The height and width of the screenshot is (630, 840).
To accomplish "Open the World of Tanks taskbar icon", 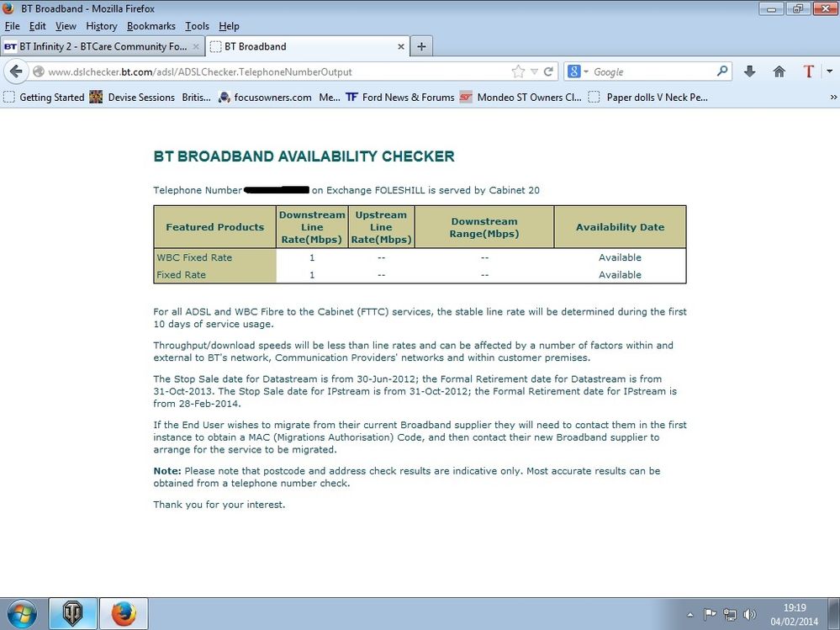I will point(73,614).
